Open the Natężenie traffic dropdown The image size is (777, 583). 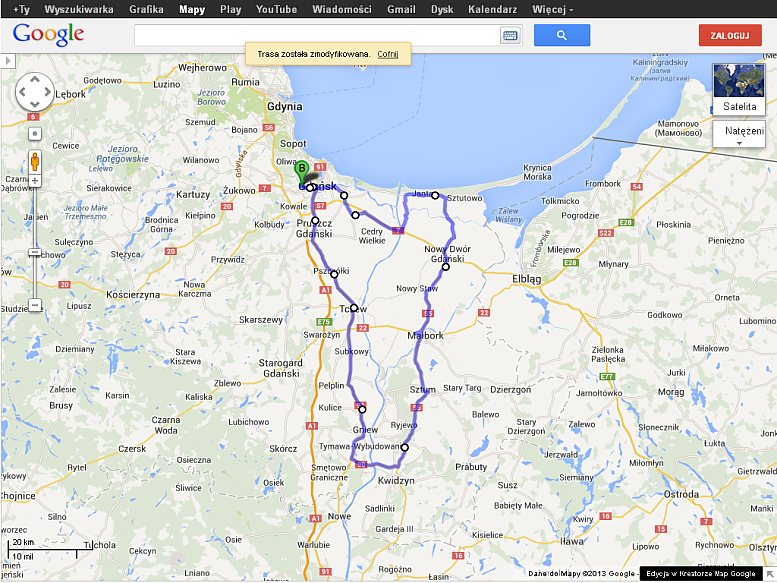pos(739,134)
